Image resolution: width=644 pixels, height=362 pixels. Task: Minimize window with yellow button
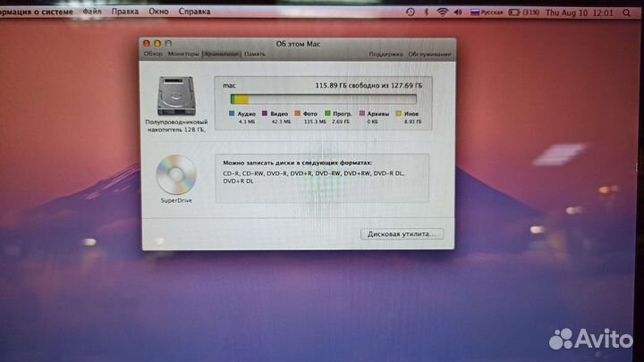coord(157,43)
